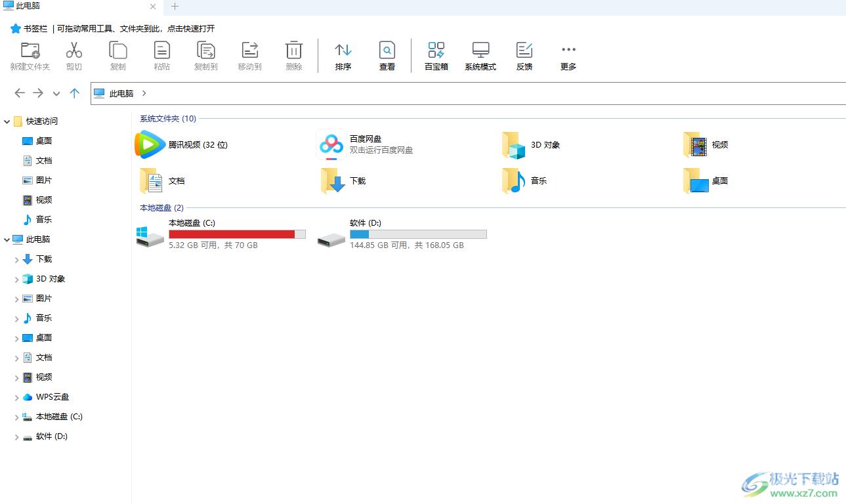Go up one level with up arrow
846x504 pixels.
(x=74, y=93)
